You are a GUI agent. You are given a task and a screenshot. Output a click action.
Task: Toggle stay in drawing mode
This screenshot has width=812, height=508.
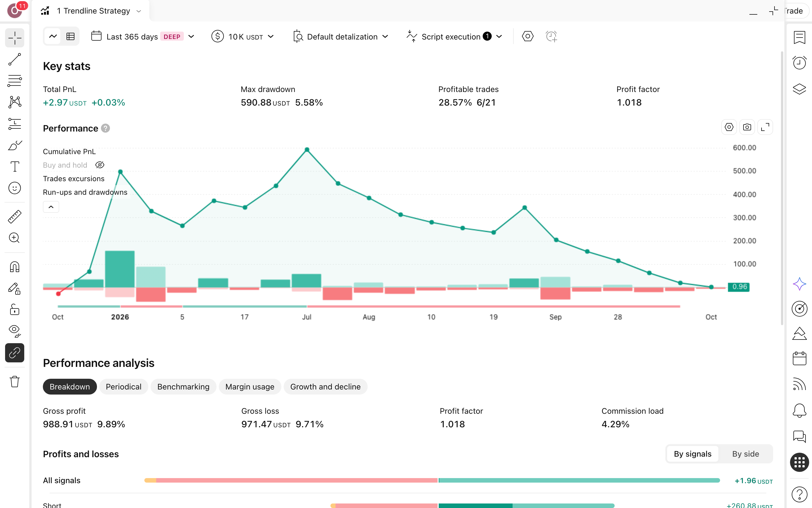15,288
